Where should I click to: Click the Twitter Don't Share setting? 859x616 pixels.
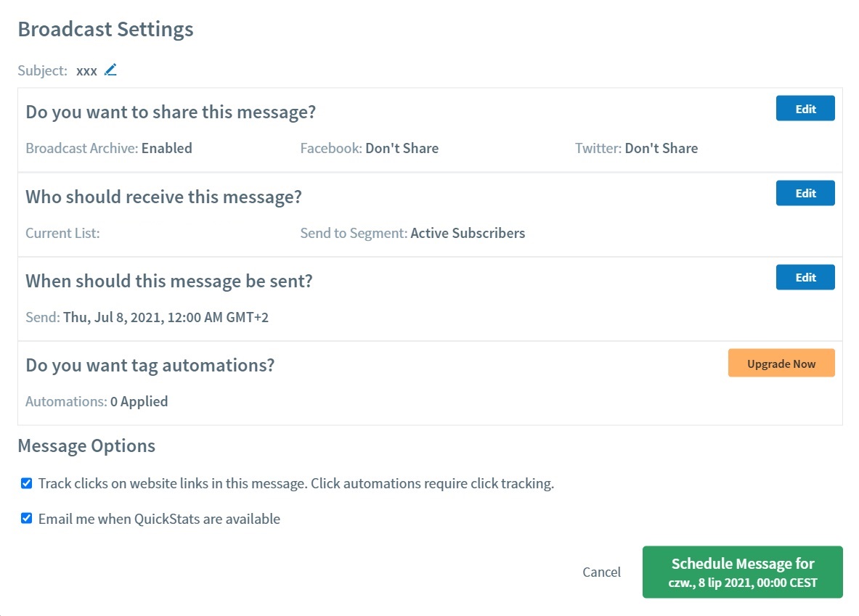661,148
